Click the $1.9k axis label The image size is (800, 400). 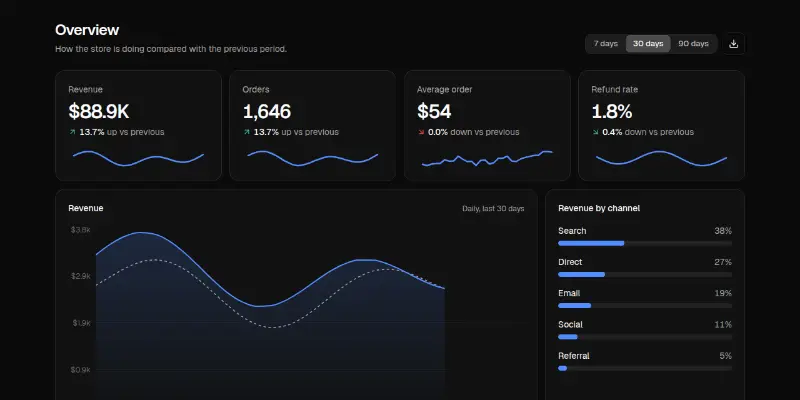tap(81, 323)
